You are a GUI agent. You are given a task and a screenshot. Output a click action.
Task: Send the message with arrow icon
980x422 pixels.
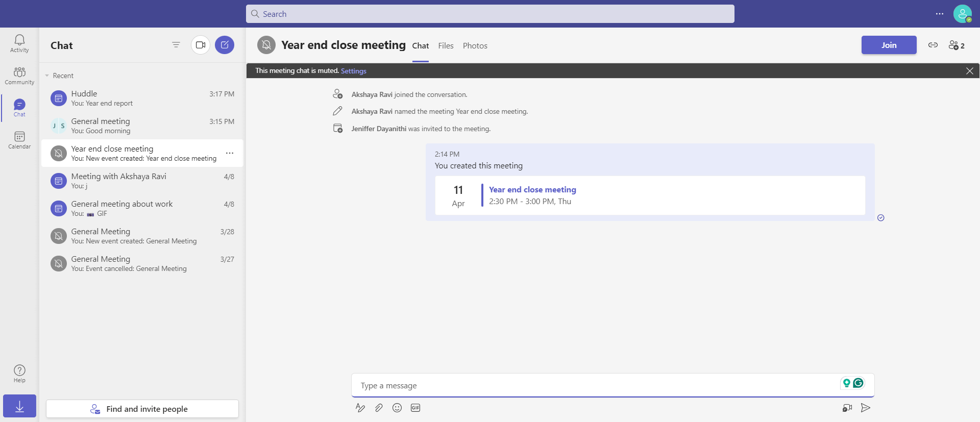point(866,408)
